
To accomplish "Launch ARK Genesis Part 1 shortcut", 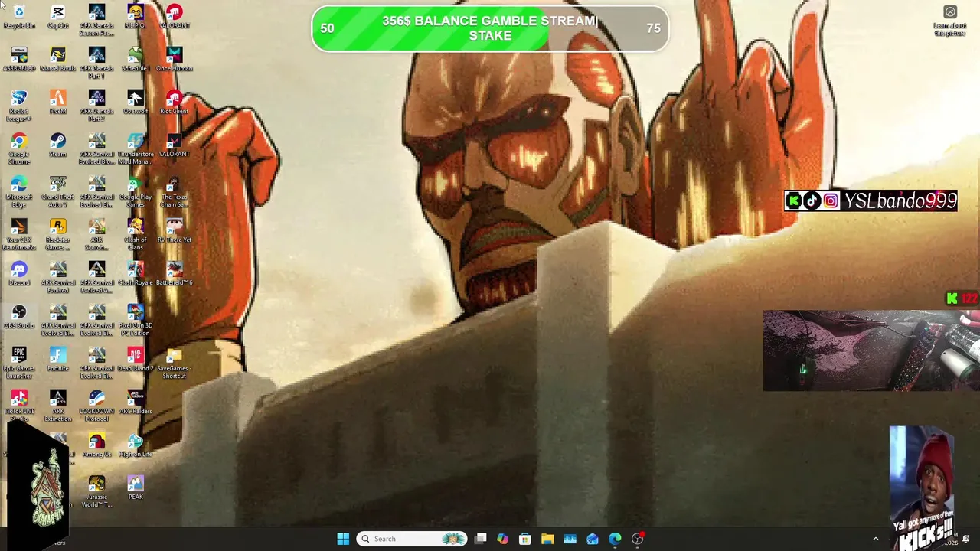I will (96, 64).
